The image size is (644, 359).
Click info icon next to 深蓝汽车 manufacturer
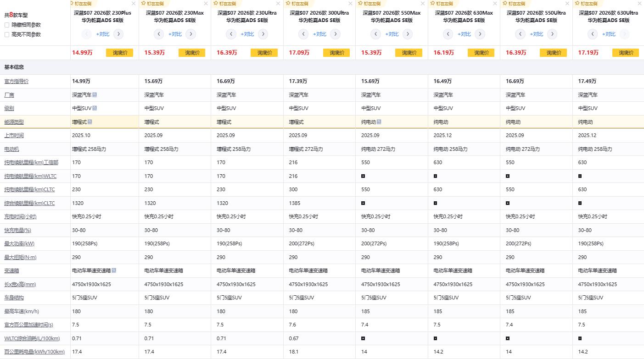(x=95, y=95)
